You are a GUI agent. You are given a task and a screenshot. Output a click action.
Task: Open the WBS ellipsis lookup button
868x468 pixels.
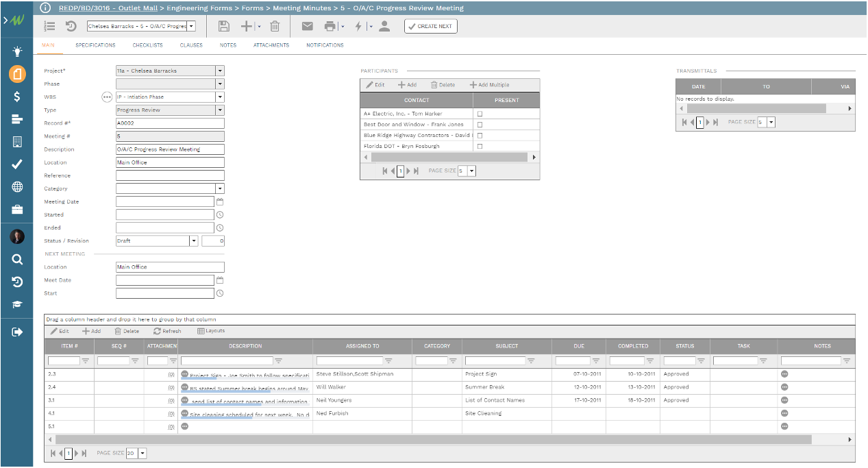point(106,97)
